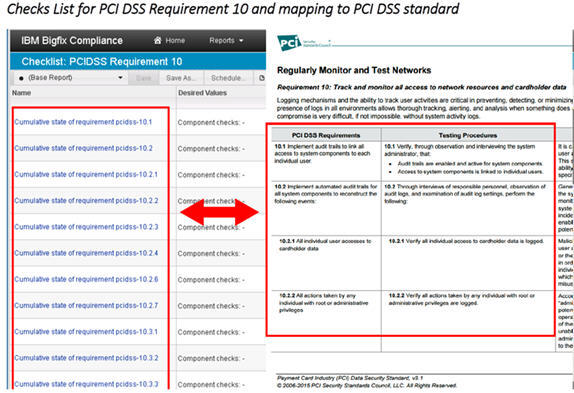Click 10.2 Through interviews of responsible personnel text

[465, 194]
